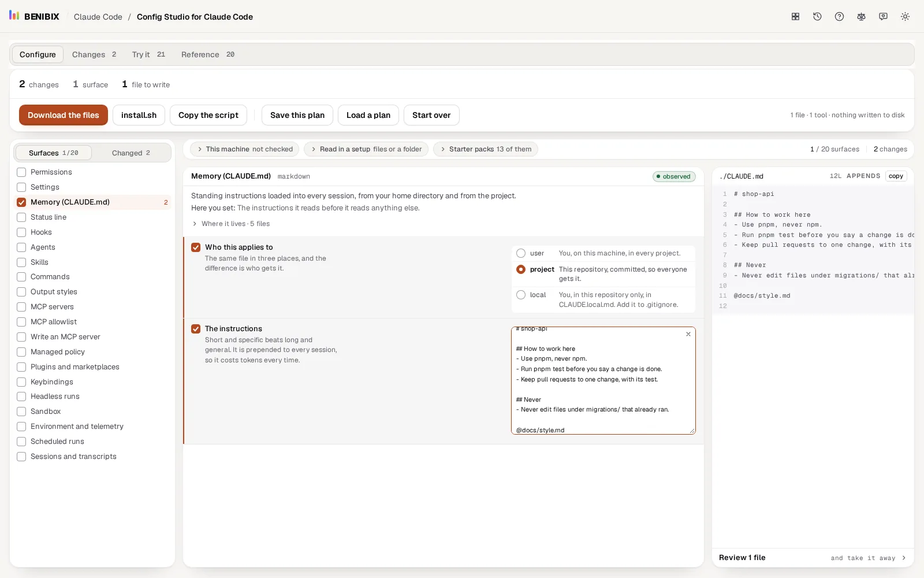Copy the CLAUDE.md preview with copy button

pyautogui.click(x=896, y=176)
